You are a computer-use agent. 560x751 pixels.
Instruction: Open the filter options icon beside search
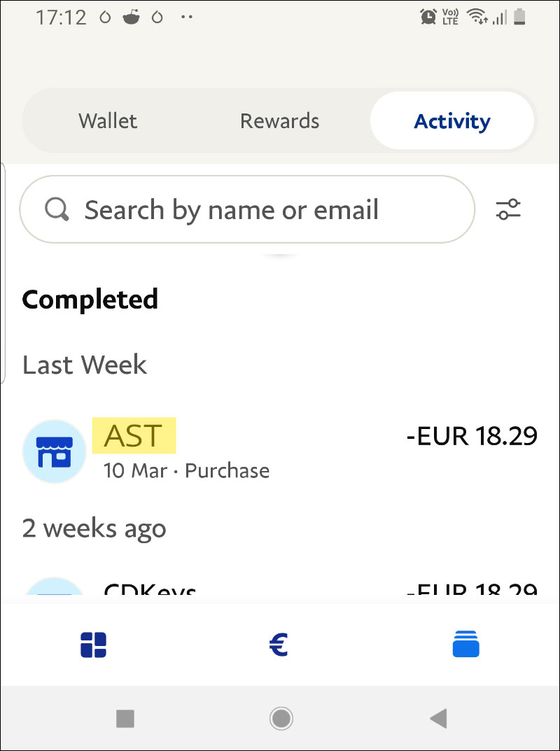pyautogui.click(x=508, y=209)
